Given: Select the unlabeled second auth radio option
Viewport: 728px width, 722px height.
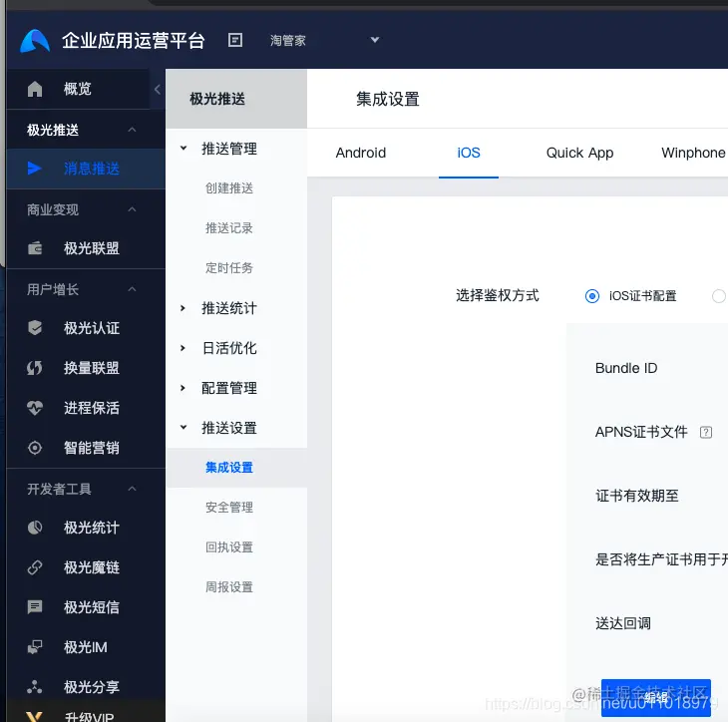Looking at the screenshot, I should pos(719,296).
